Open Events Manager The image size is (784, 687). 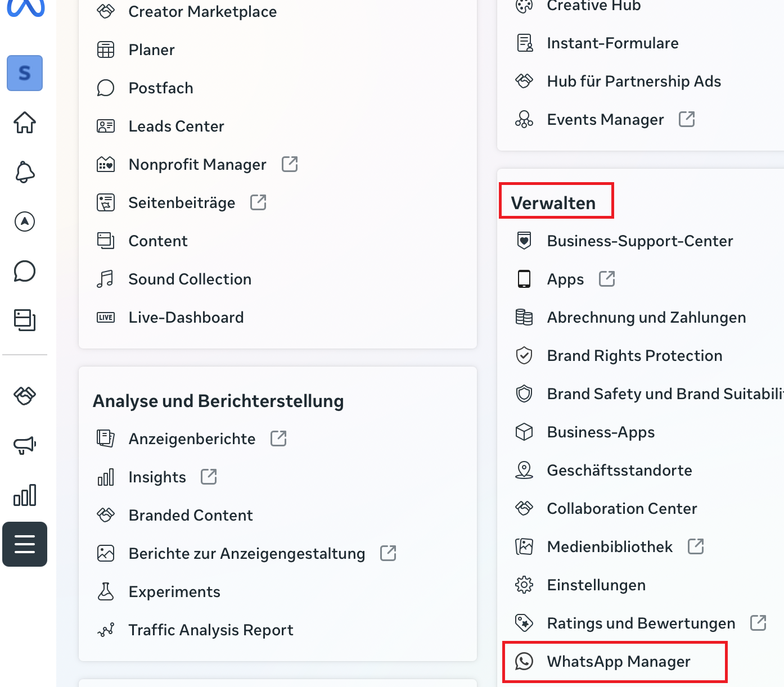pyautogui.click(x=605, y=119)
